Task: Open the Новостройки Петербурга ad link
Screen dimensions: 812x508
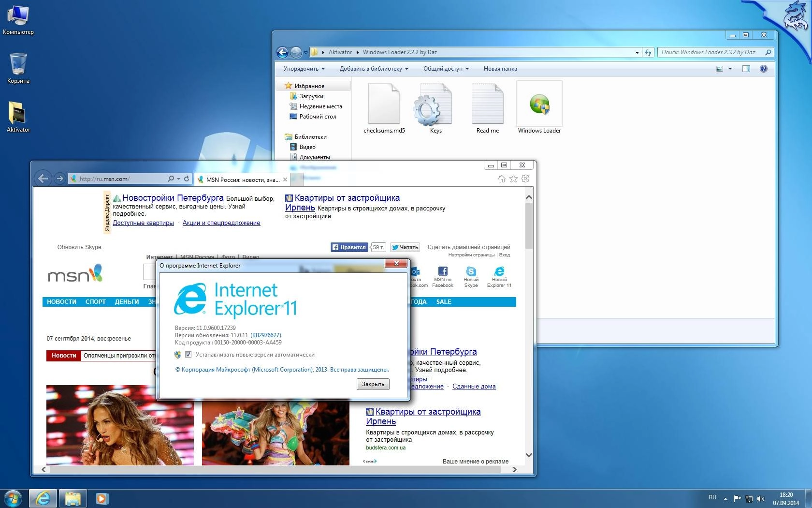Action: coord(173,198)
